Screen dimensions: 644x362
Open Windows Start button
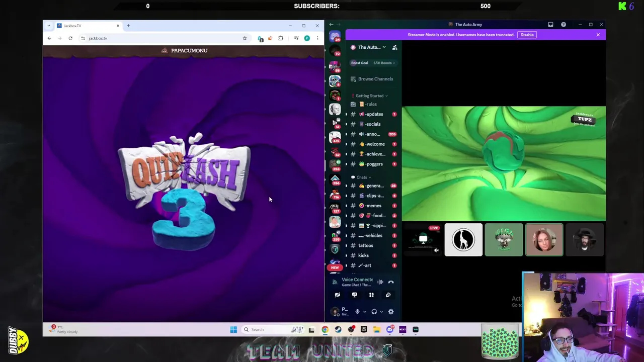[233, 330]
